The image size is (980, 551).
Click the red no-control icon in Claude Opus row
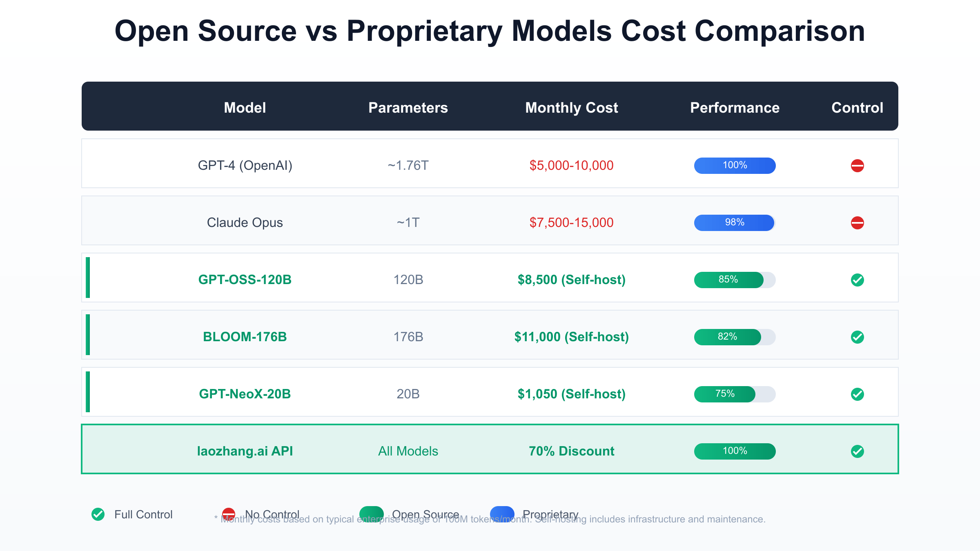857,223
